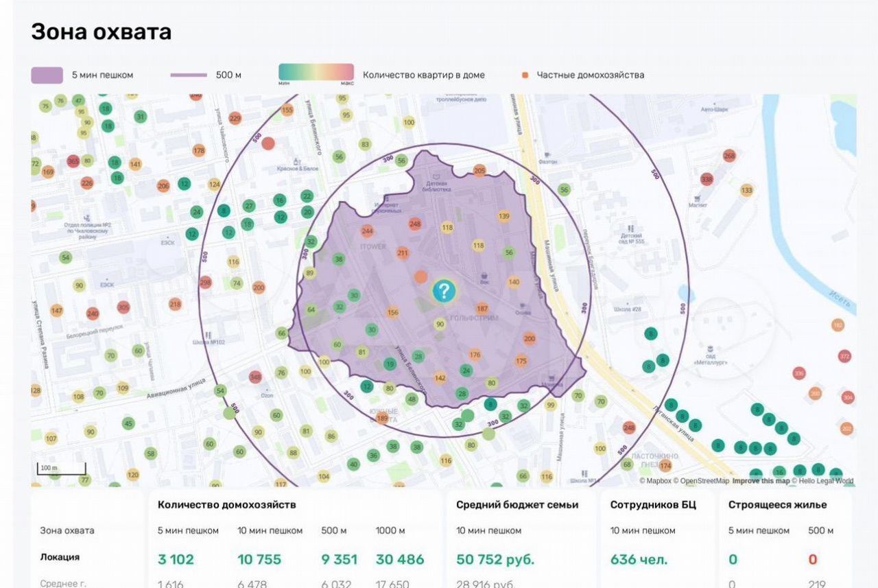Click the Improve this map link

[x=761, y=481]
